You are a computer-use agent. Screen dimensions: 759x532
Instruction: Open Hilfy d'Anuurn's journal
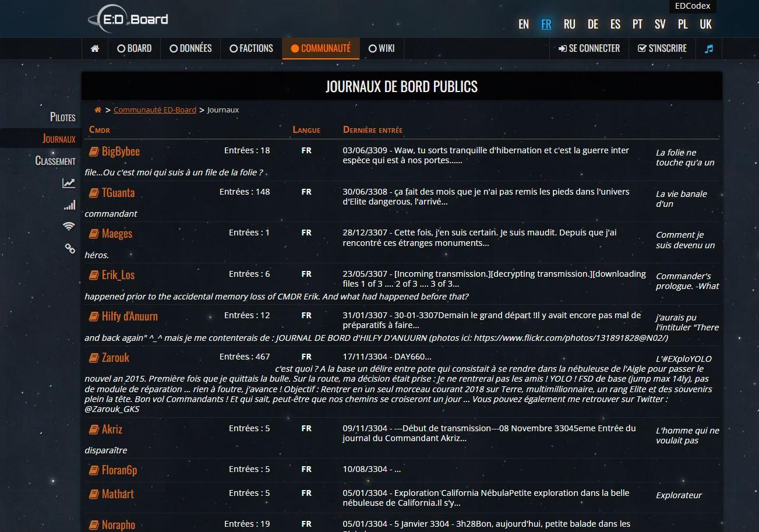(x=130, y=316)
